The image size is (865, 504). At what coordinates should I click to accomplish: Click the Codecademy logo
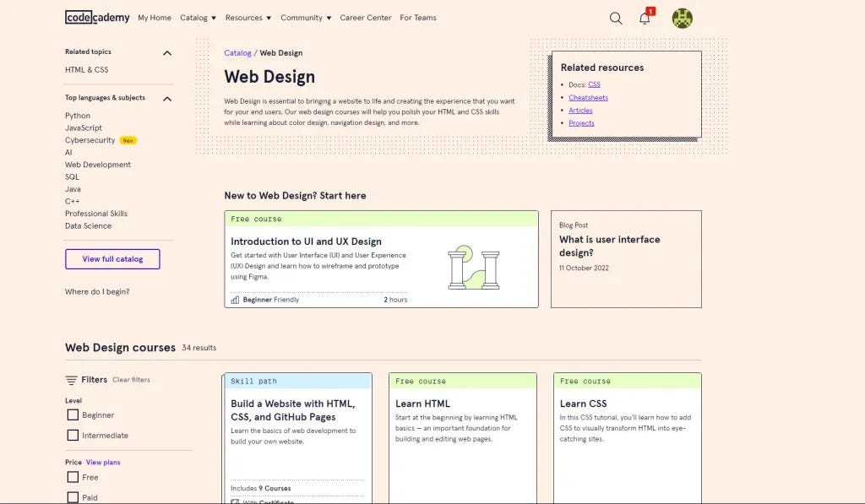pos(96,17)
